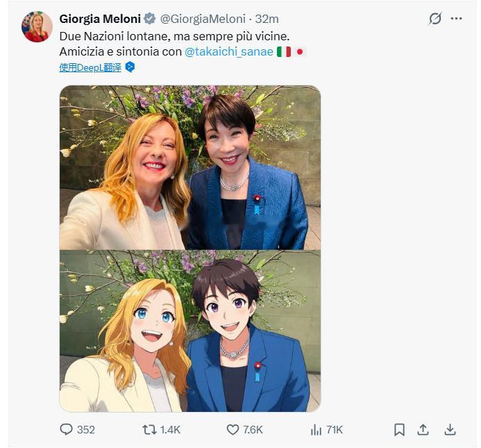This screenshot has width=481, height=448.
Task: Open Giorgia Meloni's profile avatar
Action: pos(37,27)
